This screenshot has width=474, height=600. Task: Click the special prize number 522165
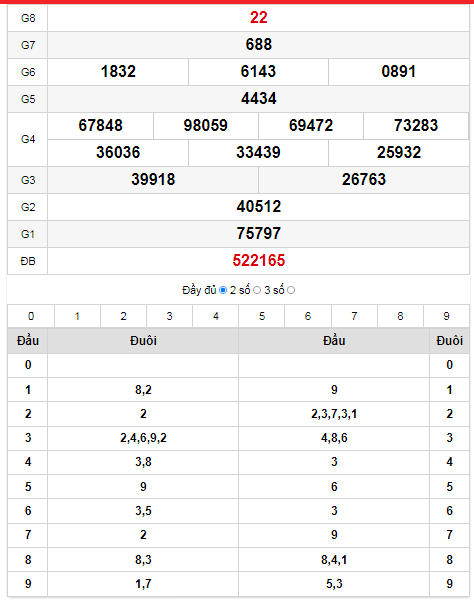click(259, 261)
